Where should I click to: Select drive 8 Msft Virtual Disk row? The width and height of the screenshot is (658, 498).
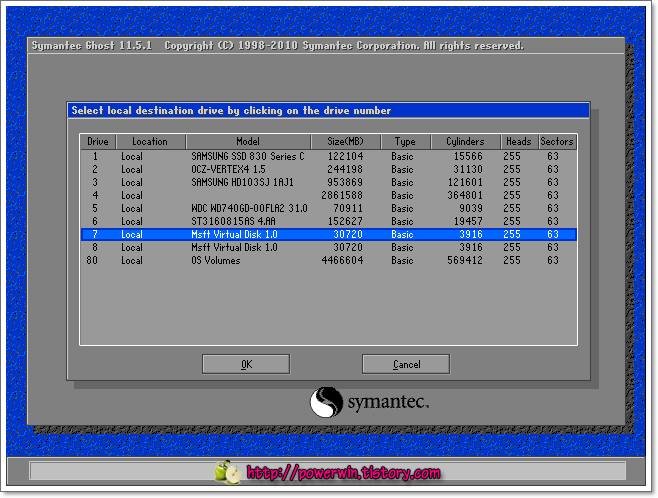pos(329,248)
